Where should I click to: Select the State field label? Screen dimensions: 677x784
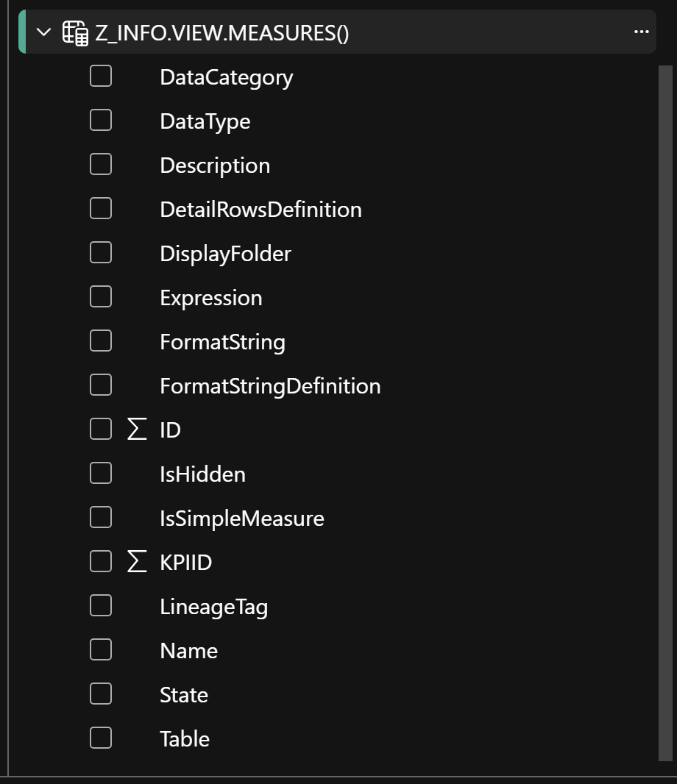point(184,695)
